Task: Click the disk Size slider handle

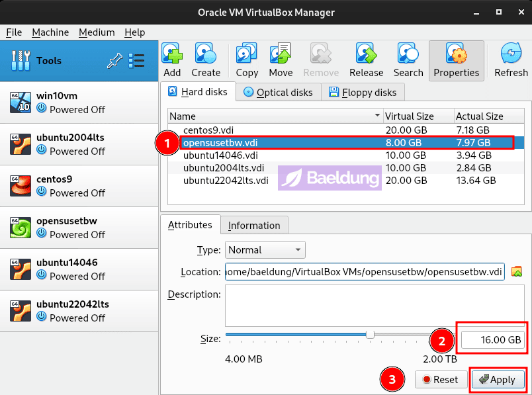Action: pyautogui.click(x=370, y=335)
